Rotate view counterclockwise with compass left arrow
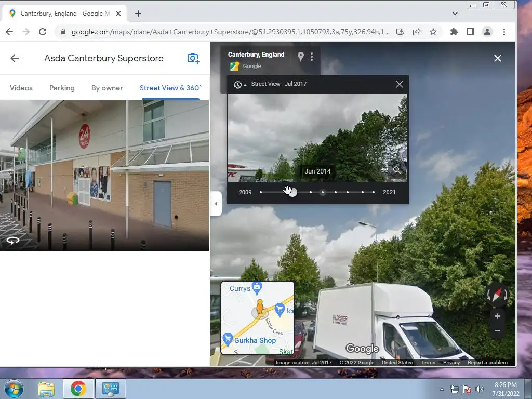 click(x=488, y=295)
